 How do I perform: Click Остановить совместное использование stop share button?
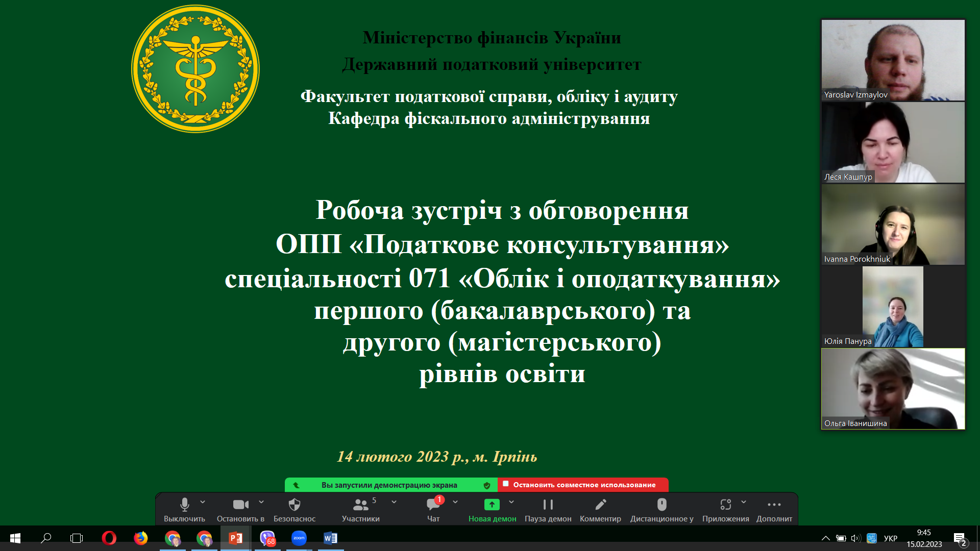coord(583,485)
